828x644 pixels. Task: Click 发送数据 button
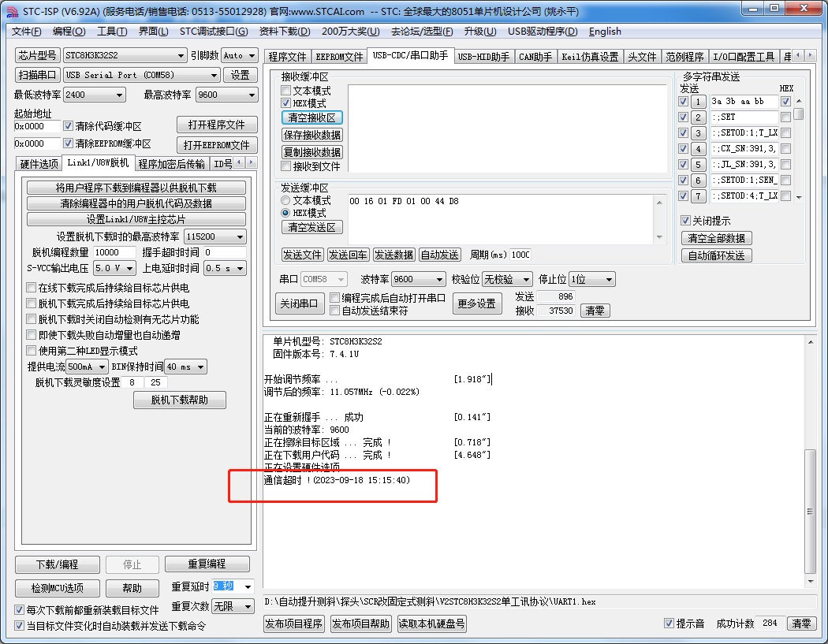[x=394, y=255]
